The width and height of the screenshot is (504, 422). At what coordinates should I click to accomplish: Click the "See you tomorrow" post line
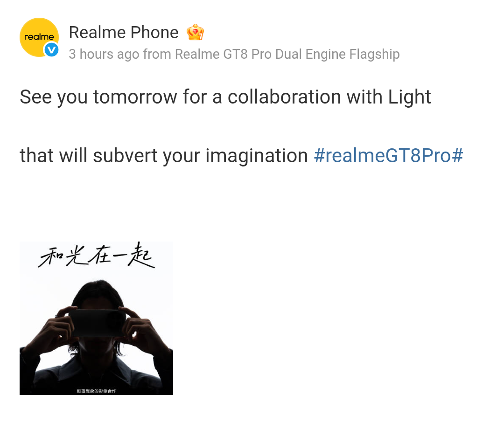tap(225, 97)
